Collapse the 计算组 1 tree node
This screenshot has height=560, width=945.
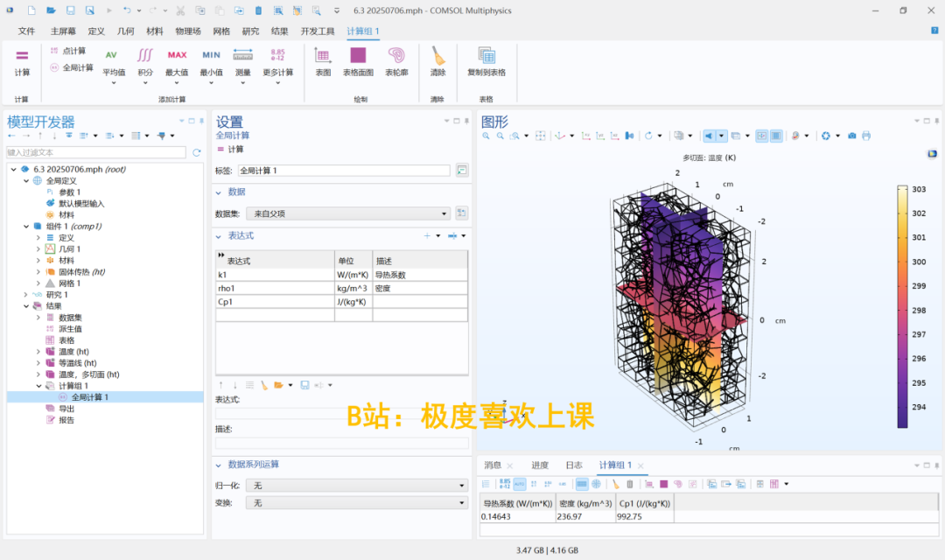(38, 386)
